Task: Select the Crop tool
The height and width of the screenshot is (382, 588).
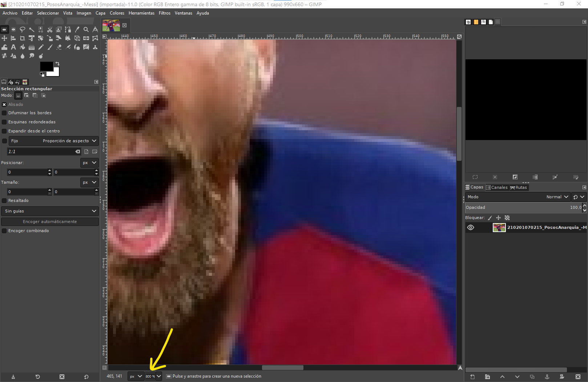Action: 23,38
